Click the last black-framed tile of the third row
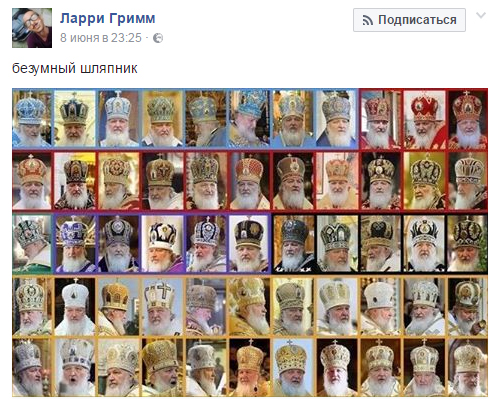 (467, 243)
